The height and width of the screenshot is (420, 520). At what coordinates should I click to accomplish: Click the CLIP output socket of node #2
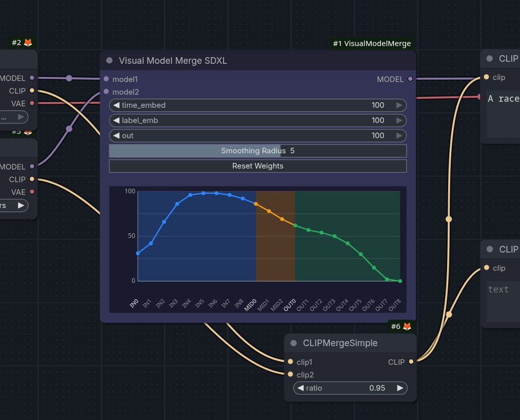coord(32,91)
